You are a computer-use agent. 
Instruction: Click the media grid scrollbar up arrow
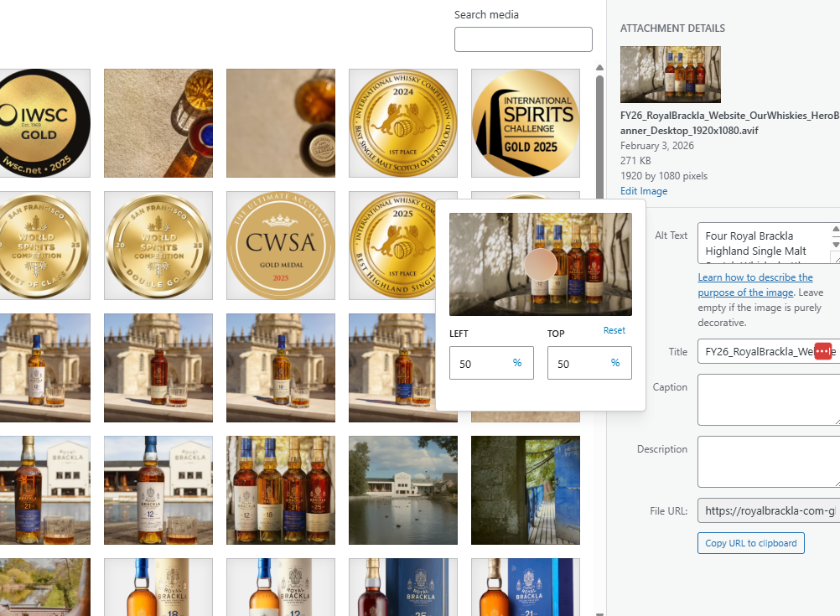tap(599, 69)
